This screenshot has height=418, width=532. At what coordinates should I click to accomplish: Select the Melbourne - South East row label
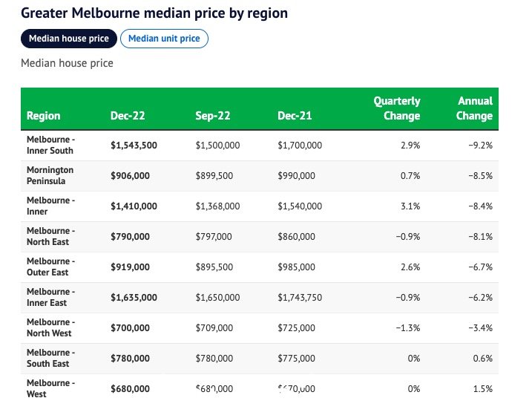point(51,358)
